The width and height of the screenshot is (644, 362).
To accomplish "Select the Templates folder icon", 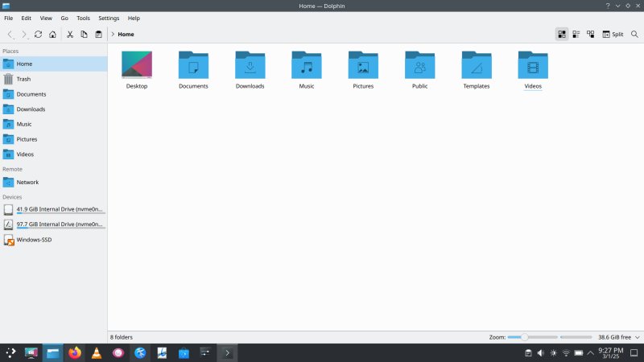I will click(x=477, y=65).
